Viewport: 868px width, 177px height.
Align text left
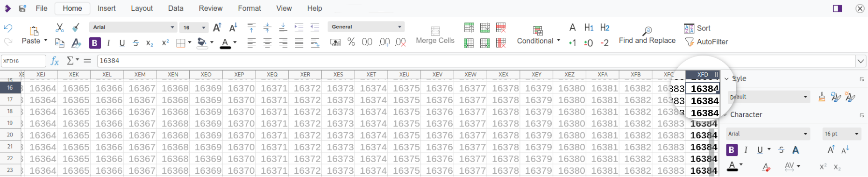click(x=251, y=43)
